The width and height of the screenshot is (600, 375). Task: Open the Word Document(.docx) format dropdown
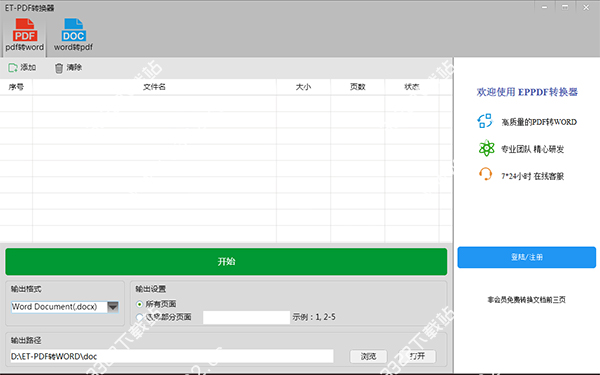(x=113, y=307)
